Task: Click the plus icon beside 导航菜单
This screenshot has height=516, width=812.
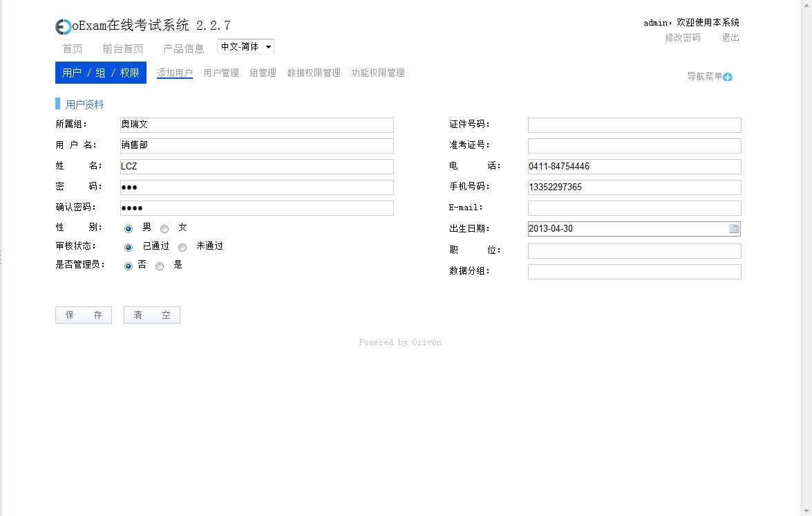Action: pyautogui.click(x=728, y=77)
